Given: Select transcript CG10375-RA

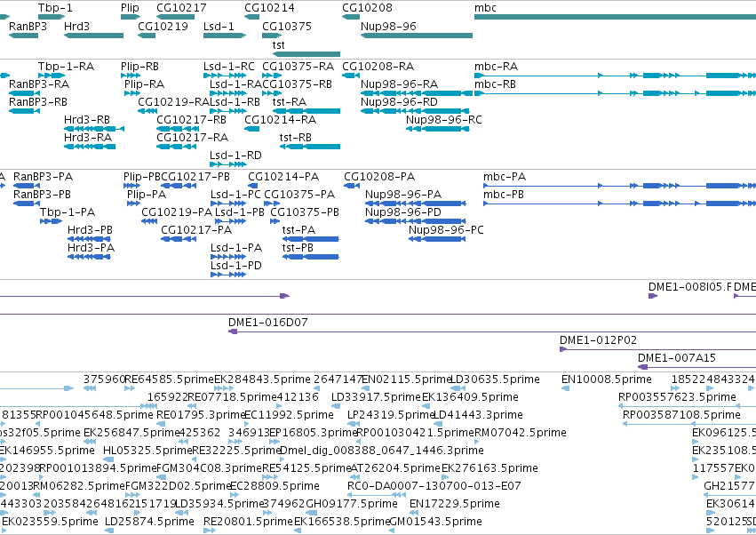Looking at the screenshot, I should (x=298, y=67).
